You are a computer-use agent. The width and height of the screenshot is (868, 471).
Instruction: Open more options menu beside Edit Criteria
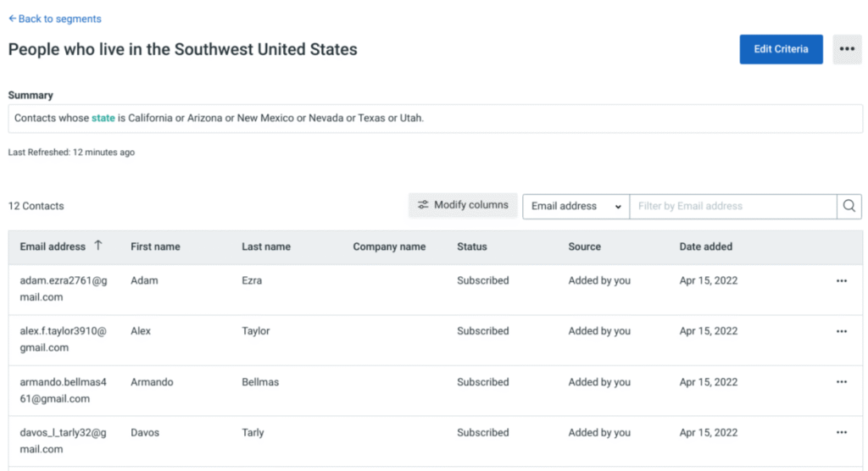tap(847, 49)
